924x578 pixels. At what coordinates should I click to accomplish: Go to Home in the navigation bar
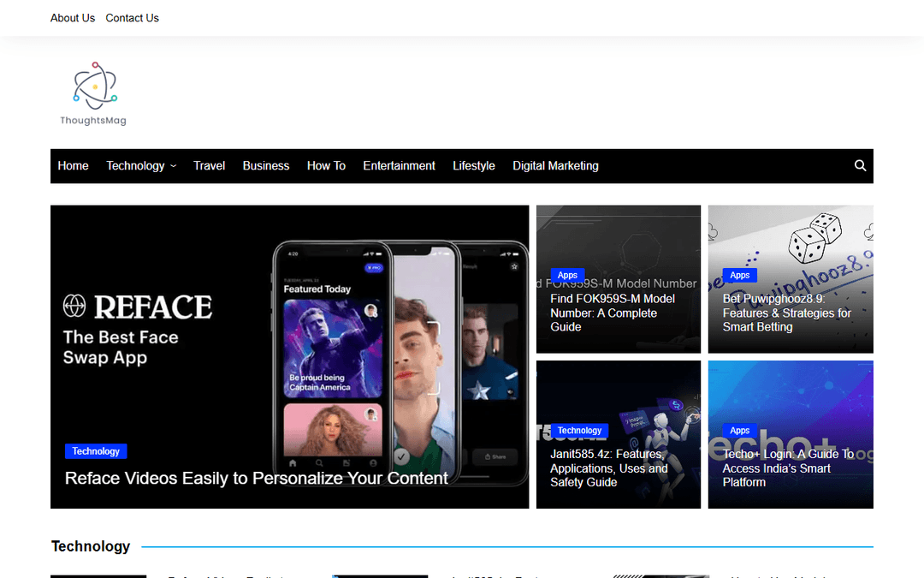(x=73, y=166)
